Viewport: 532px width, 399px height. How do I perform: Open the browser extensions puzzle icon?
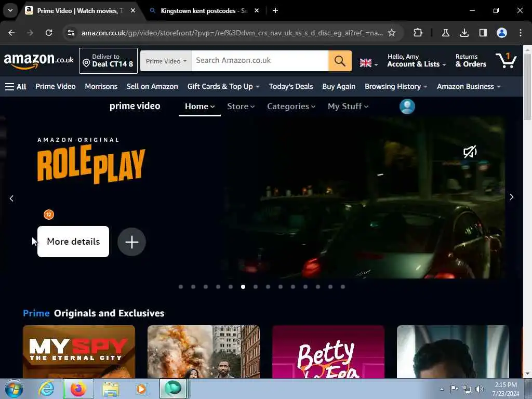pyautogui.click(x=418, y=33)
